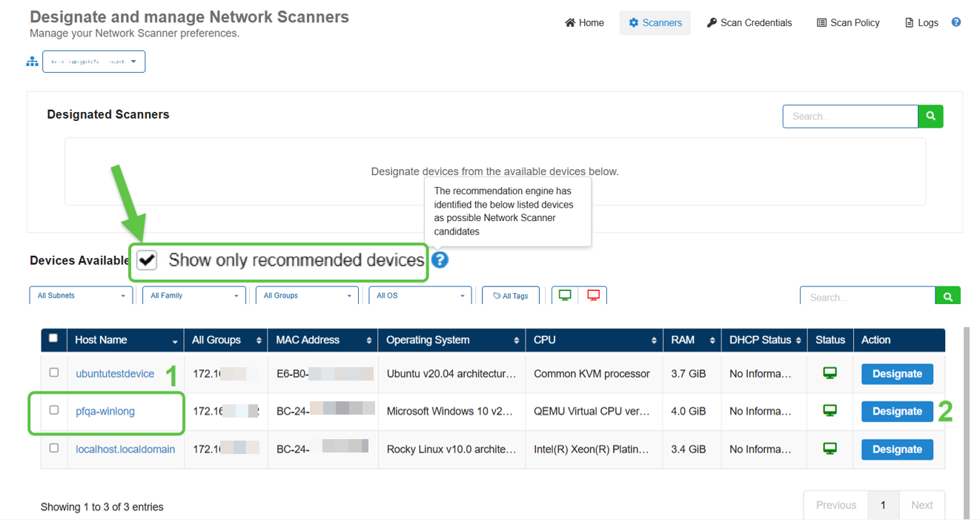Designate pfqa-winlong as scanner
This screenshot has height=520, width=980.
point(897,411)
